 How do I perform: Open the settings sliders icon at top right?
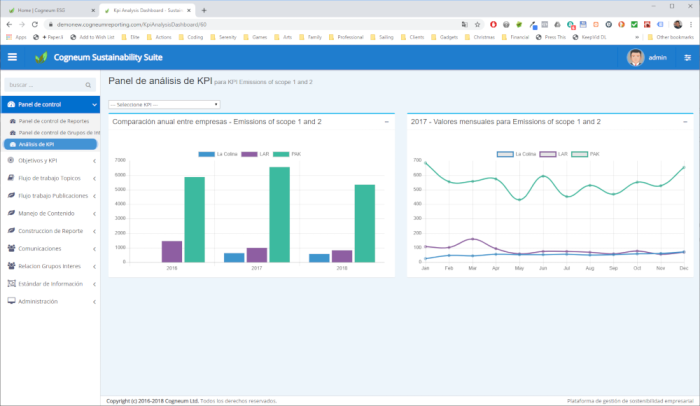click(x=687, y=58)
